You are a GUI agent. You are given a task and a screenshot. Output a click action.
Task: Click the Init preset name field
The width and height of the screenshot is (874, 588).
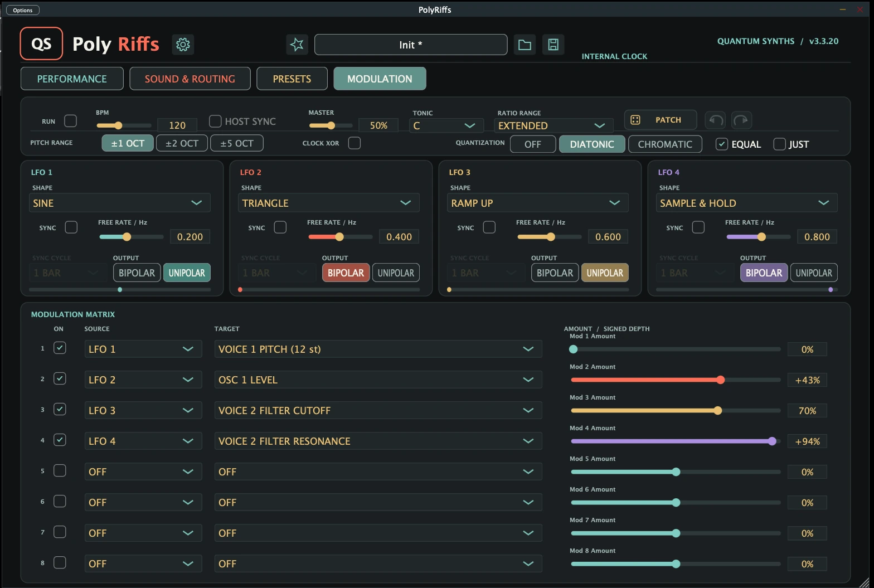[x=411, y=45]
